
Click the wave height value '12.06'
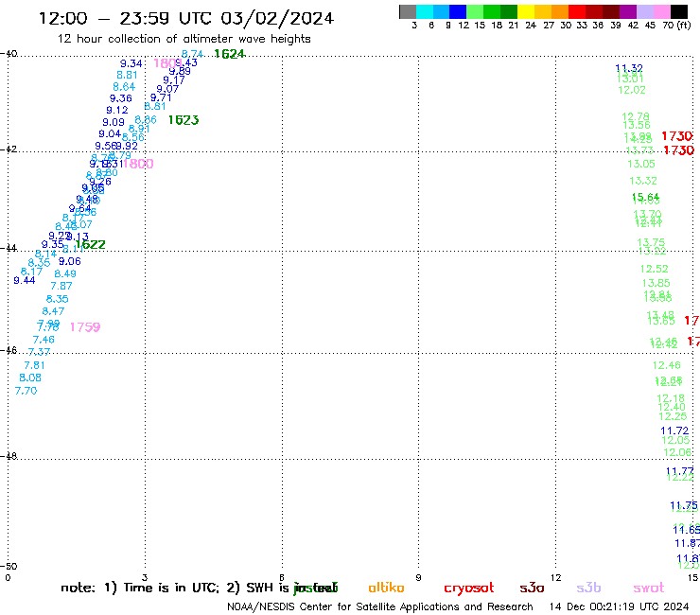(x=677, y=452)
